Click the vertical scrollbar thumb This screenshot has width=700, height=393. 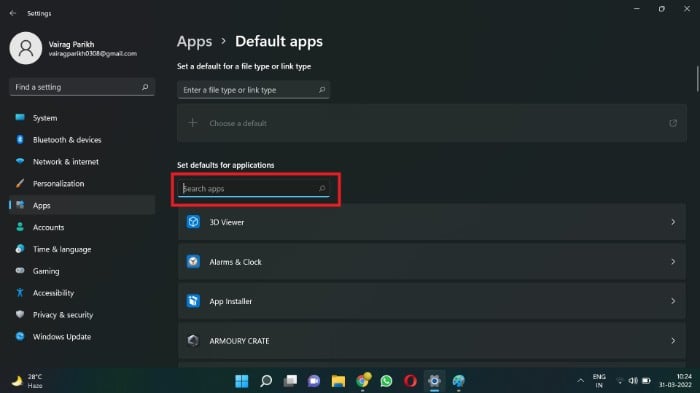[x=697, y=79]
